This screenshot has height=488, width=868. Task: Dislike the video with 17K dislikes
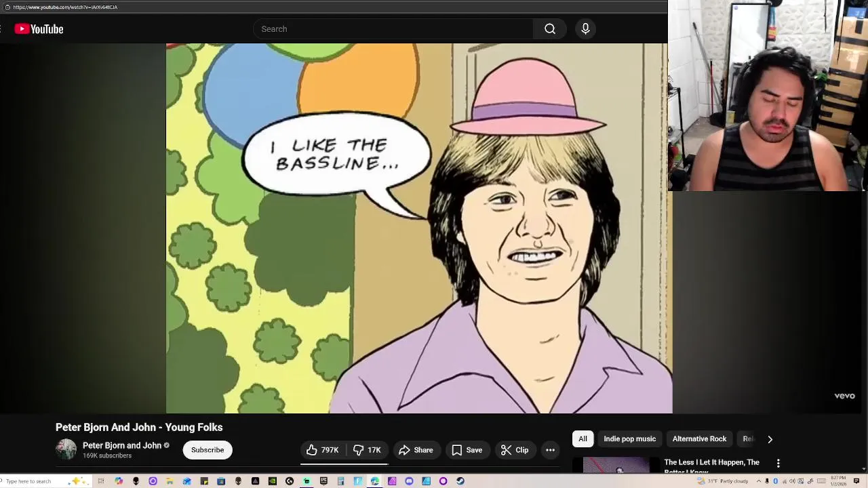coord(367,450)
